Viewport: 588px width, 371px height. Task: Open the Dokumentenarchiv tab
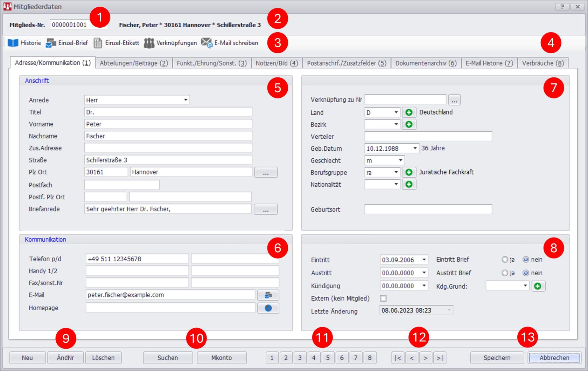(x=426, y=63)
